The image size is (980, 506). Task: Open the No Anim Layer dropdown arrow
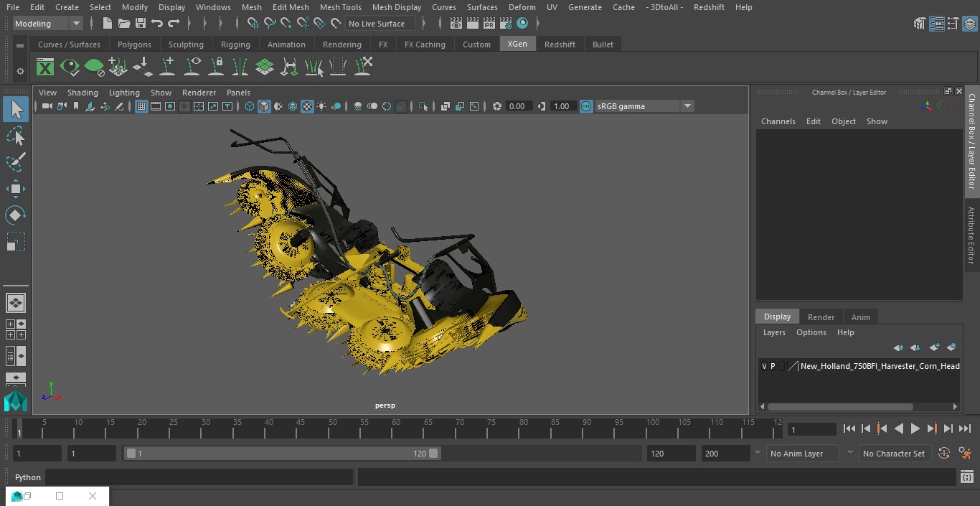[758, 454]
